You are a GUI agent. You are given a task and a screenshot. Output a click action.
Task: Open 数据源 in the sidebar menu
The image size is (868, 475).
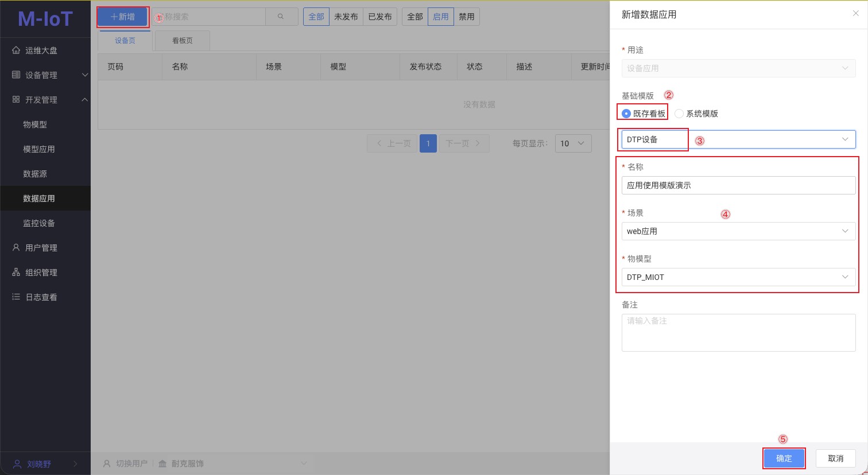(x=35, y=174)
